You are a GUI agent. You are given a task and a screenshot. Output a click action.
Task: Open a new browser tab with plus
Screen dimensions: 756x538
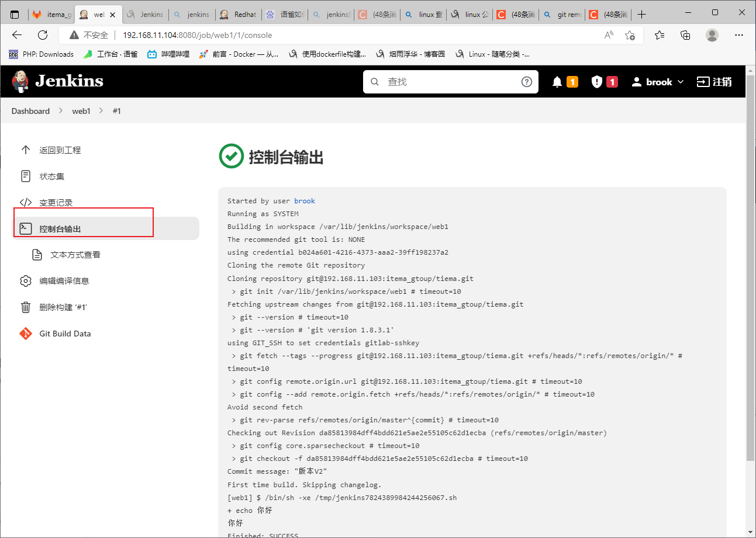(x=642, y=14)
